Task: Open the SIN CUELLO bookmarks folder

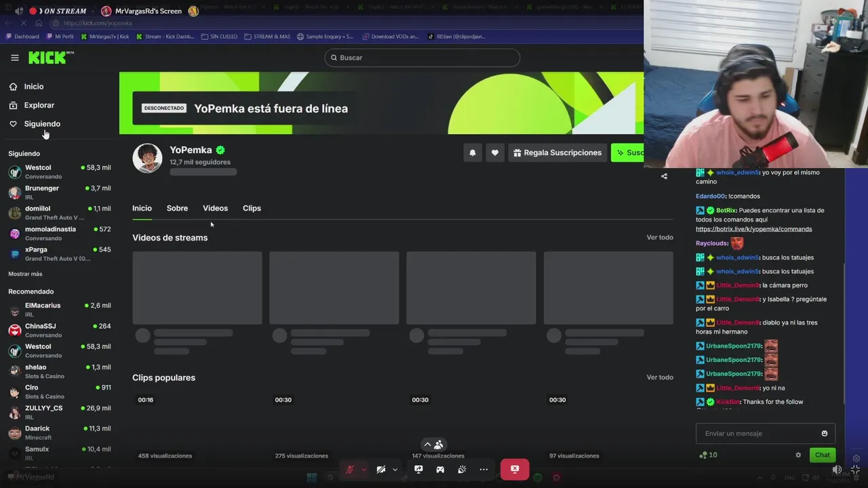Action: (x=220, y=37)
